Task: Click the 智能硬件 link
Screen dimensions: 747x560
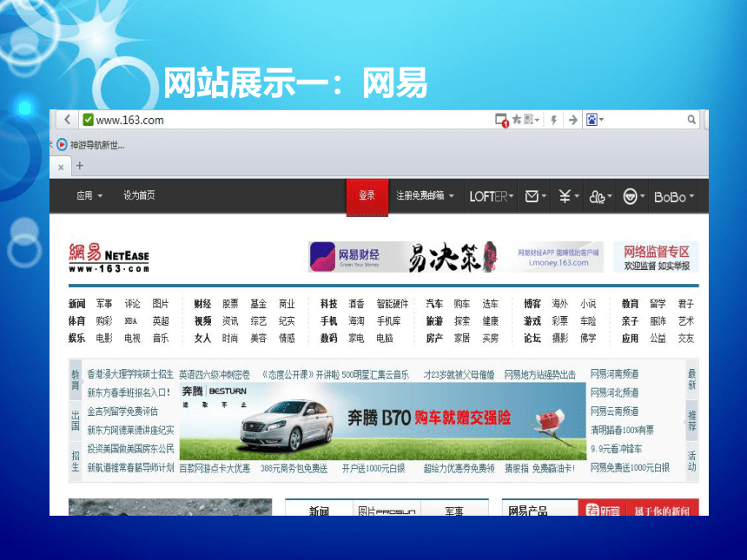Action: (x=393, y=304)
